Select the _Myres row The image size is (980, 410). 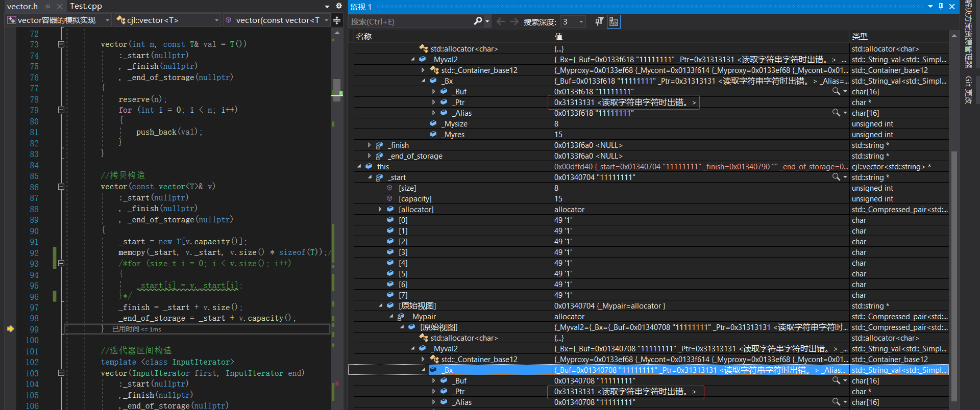[648, 134]
